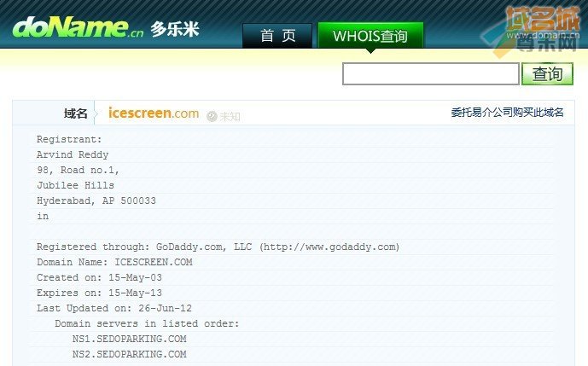Click the Expires on 15-May-13 line
588x366 pixels.
tap(99, 293)
